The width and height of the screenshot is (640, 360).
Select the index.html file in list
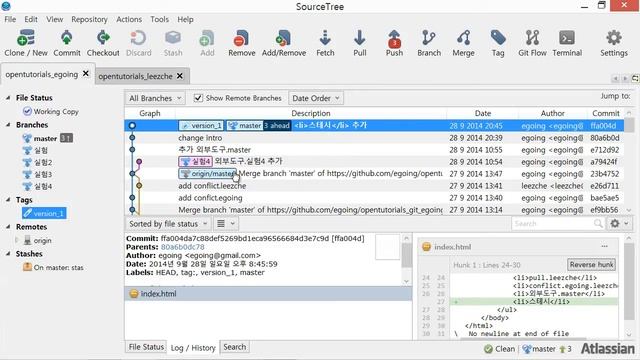(268, 293)
